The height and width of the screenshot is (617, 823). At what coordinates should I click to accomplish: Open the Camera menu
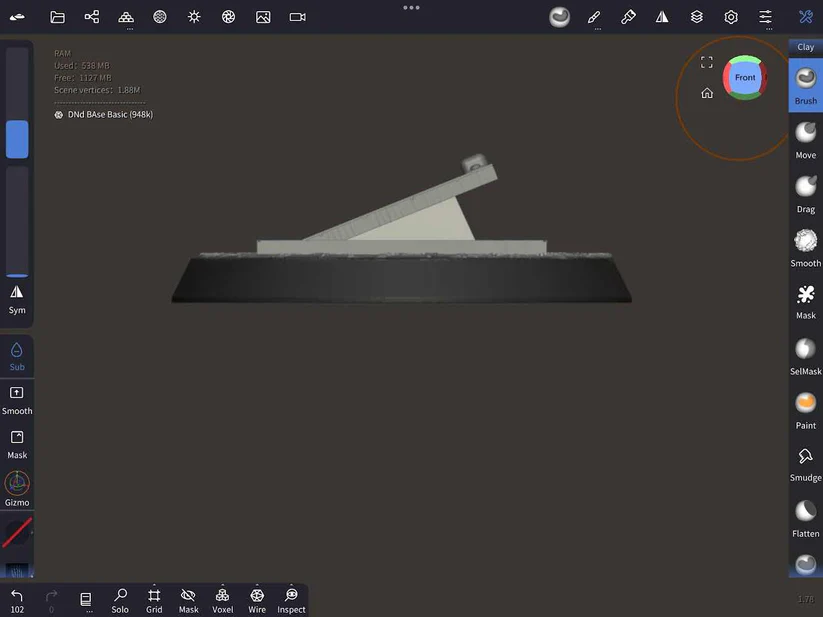pyautogui.click(x=298, y=17)
